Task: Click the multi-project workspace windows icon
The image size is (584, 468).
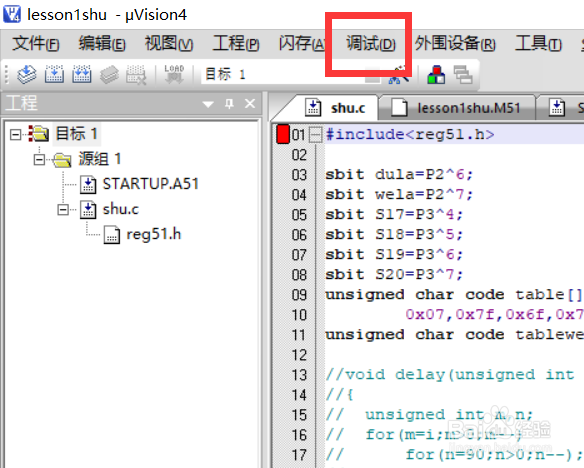Action: coord(463,74)
